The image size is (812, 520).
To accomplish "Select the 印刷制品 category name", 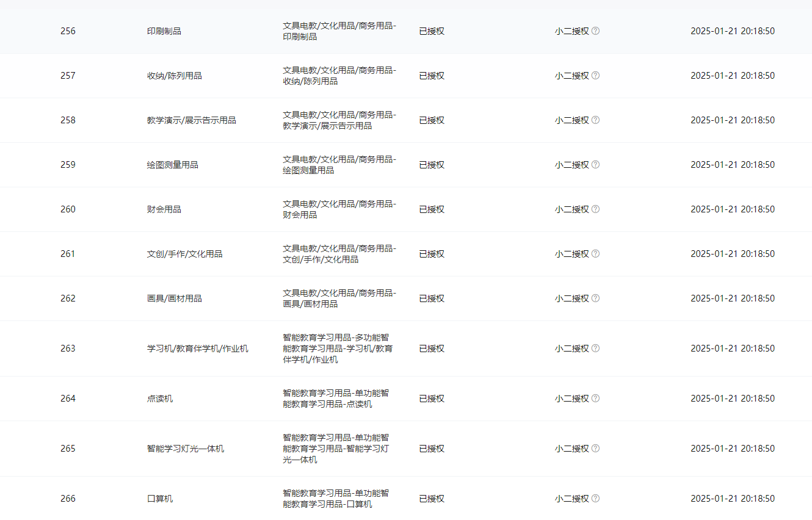I will (x=164, y=31).
